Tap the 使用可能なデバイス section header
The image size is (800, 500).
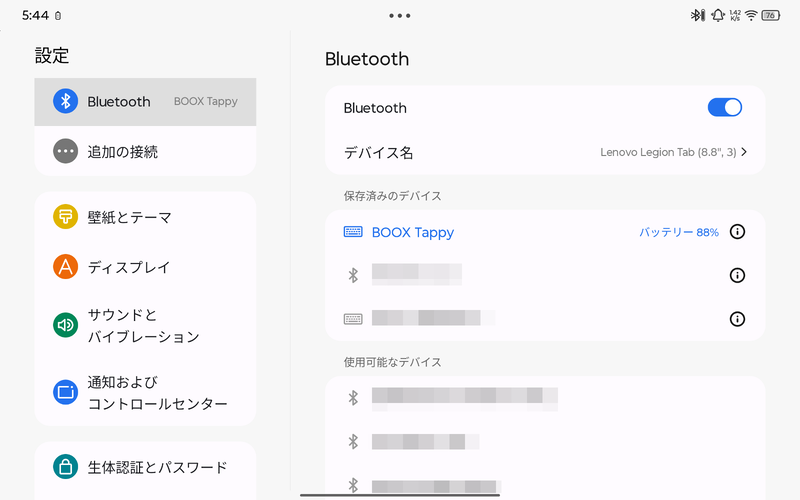point(392,362)
